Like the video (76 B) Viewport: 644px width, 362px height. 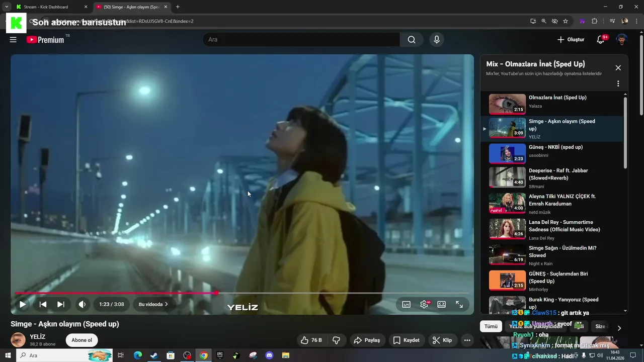pyautogui.click(x=311, y=340)
